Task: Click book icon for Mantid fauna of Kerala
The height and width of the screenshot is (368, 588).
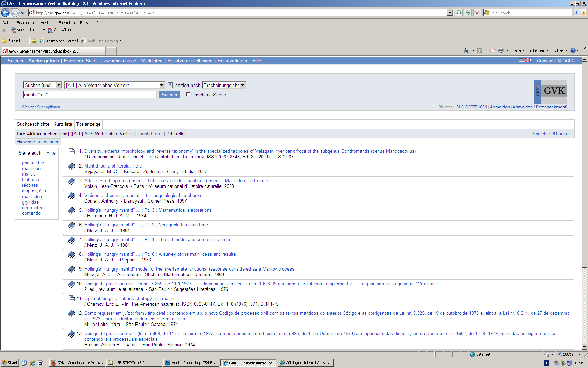Action: pyautogui.click(x=72, y=166)
